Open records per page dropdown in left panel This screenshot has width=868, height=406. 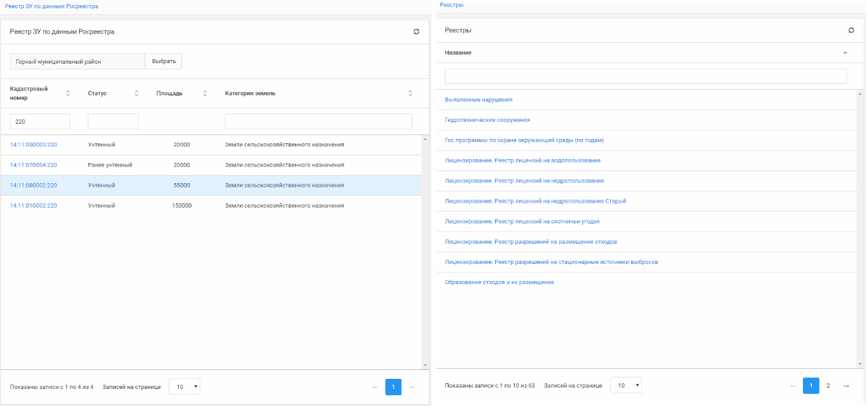pos(184,387)
